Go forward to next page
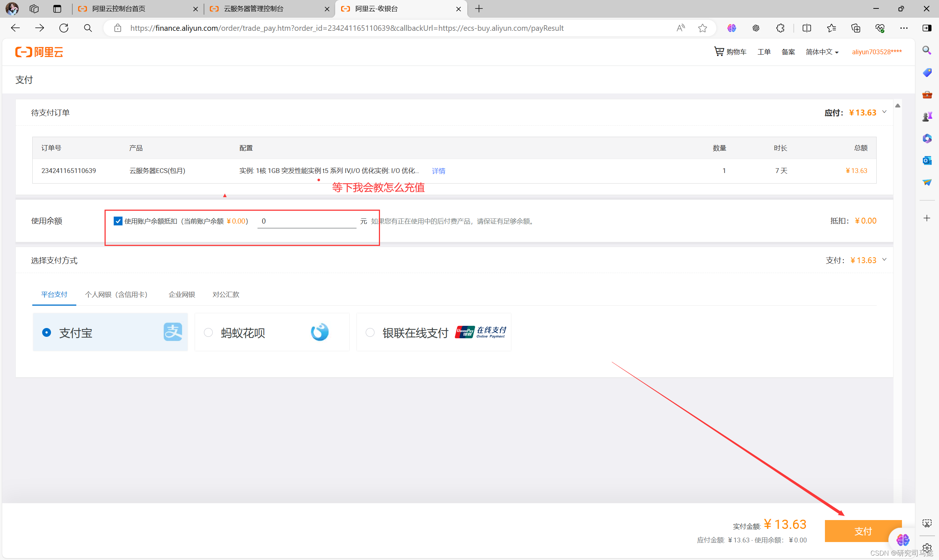This screenshot has width=939, height=560. tap(39, 28)
